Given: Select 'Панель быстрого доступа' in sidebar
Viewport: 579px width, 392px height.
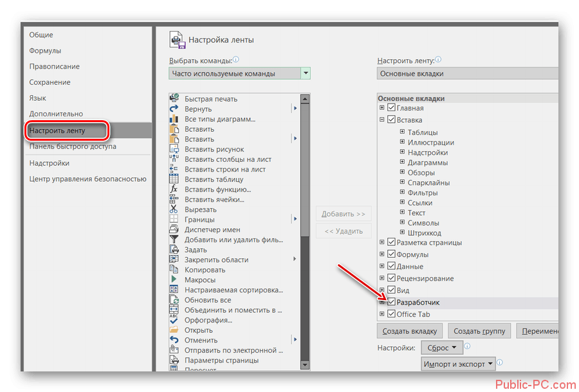Looking at the screenshot, I should (73, 147).
